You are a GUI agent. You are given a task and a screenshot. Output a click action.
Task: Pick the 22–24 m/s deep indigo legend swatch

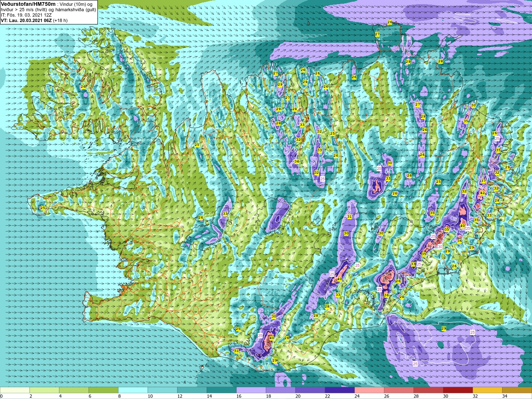point(340,390)
